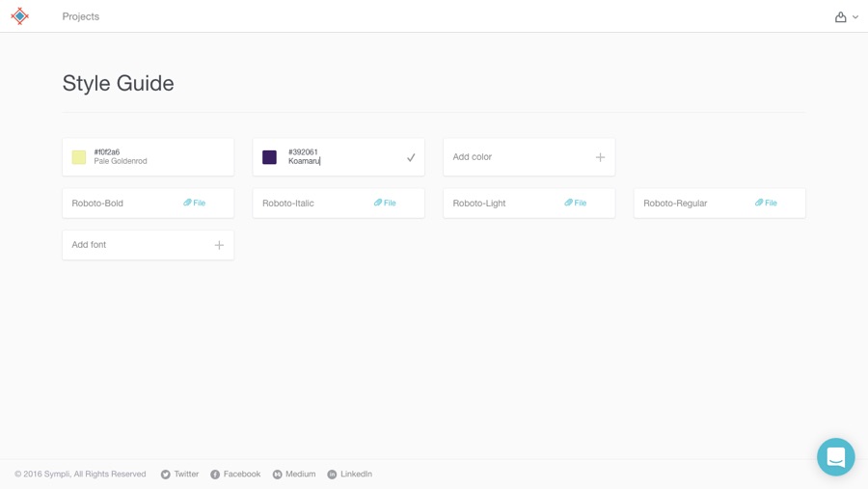Image resolution: width=868 pixels, height=489 pixels.
Task: Click the Twitter bird icon
Action: [166, 475]
